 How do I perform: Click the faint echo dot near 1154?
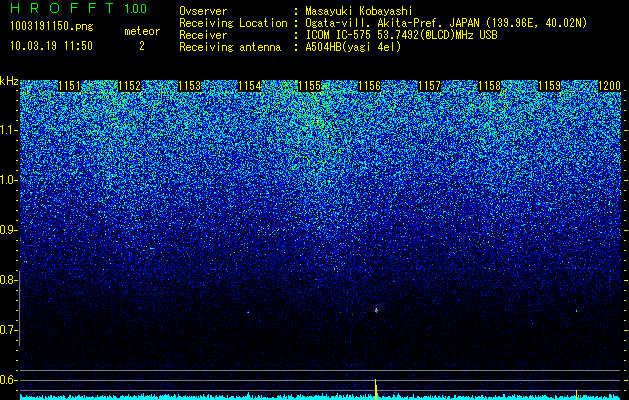pyautogui.click(x=248, y=311)
